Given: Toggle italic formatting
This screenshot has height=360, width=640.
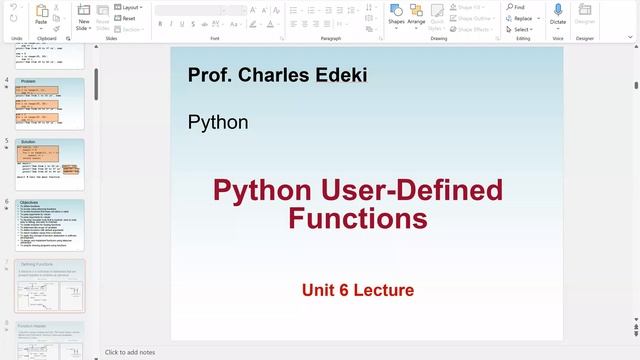Looking at the screenshot, I should [171, 24].
